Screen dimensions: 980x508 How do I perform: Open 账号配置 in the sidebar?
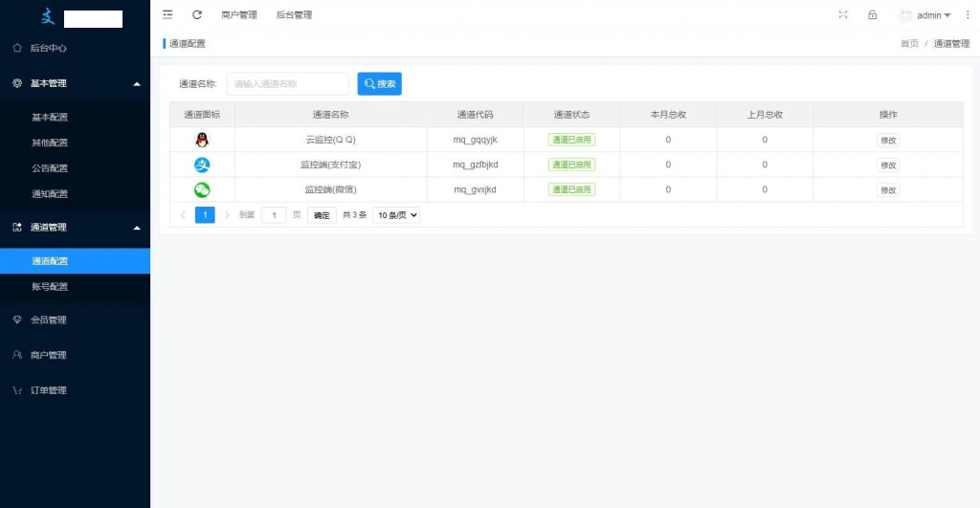click(50, 287)
